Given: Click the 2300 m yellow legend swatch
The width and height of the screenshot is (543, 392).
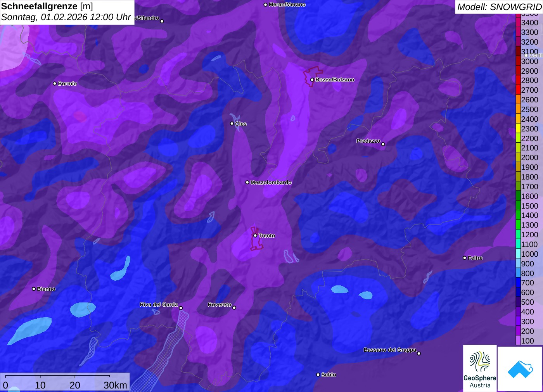Looking at the screenshot, I should [518, 128].
